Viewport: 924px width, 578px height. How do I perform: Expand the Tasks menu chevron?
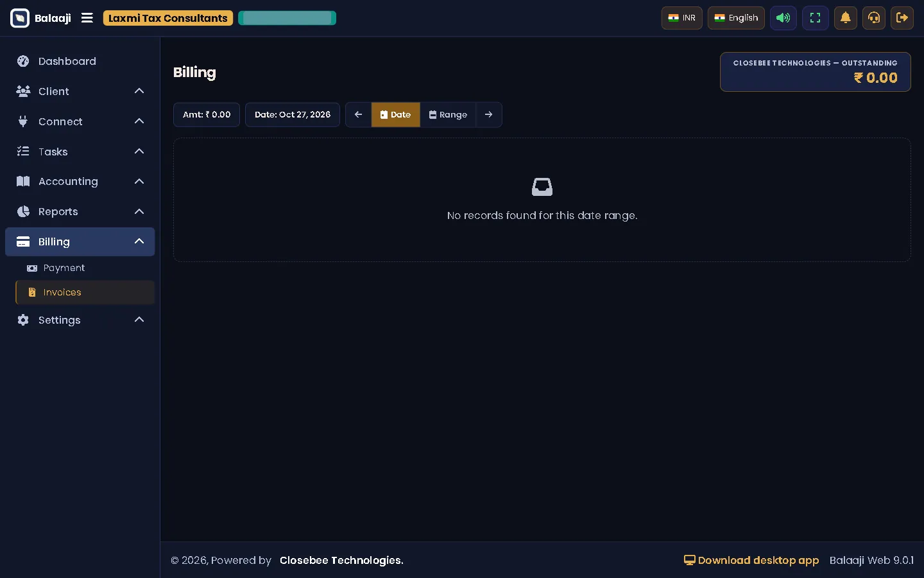(139, 152)
